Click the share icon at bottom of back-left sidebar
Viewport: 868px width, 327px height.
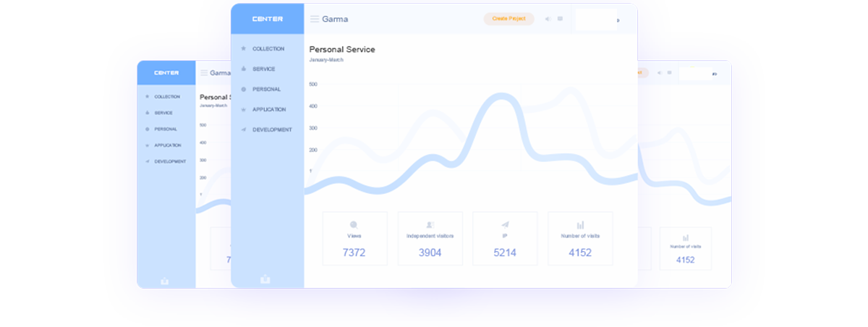click(x=165, y=281)
